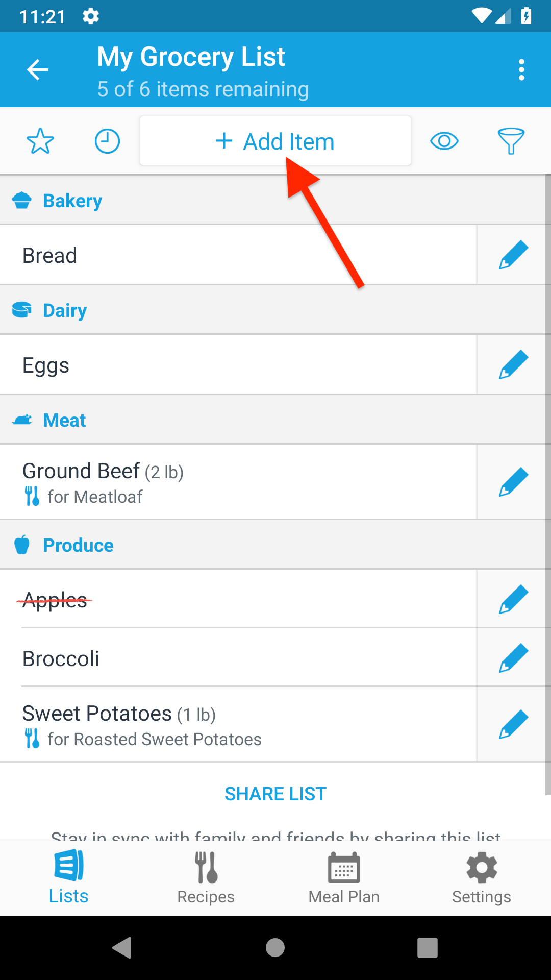
Task: Open the three-dot overflow menu
Action: pyautogui.click(x=521, y=70)
